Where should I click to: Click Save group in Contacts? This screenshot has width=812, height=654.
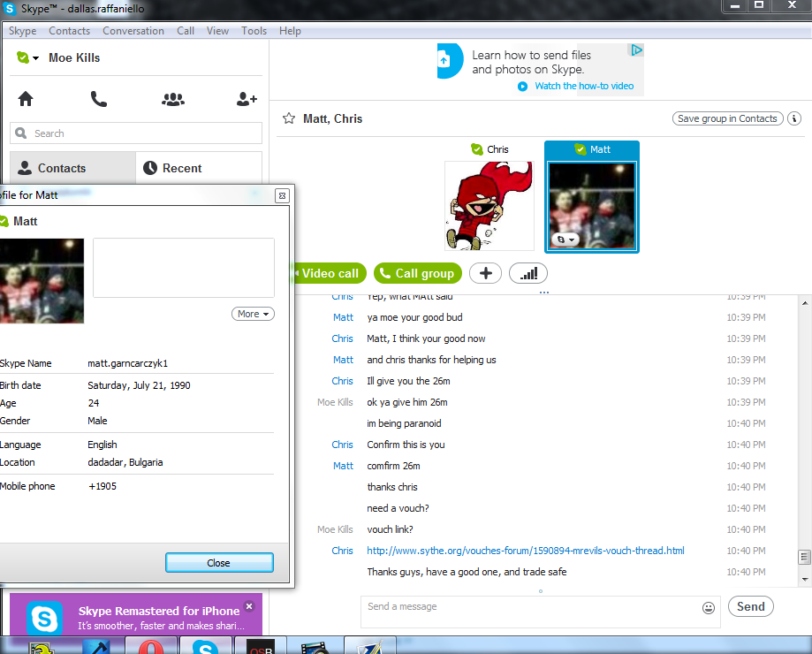(x=727, y=118)
